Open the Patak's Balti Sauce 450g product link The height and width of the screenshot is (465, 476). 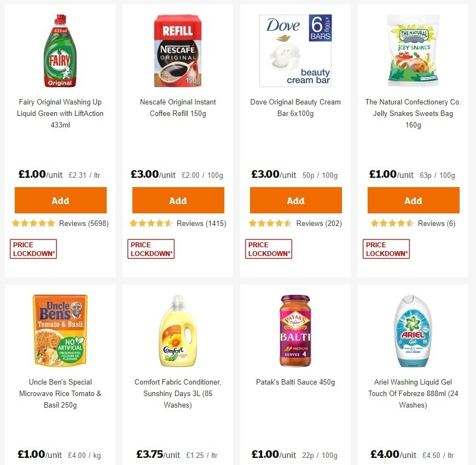(295, 382)
